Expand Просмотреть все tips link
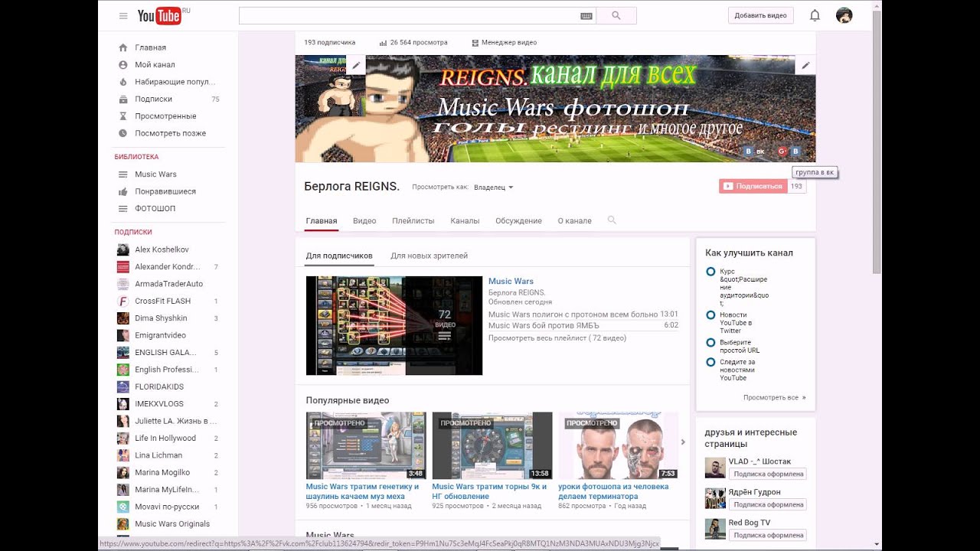Viewport: 980px width, 551px height. click(774, 398)
